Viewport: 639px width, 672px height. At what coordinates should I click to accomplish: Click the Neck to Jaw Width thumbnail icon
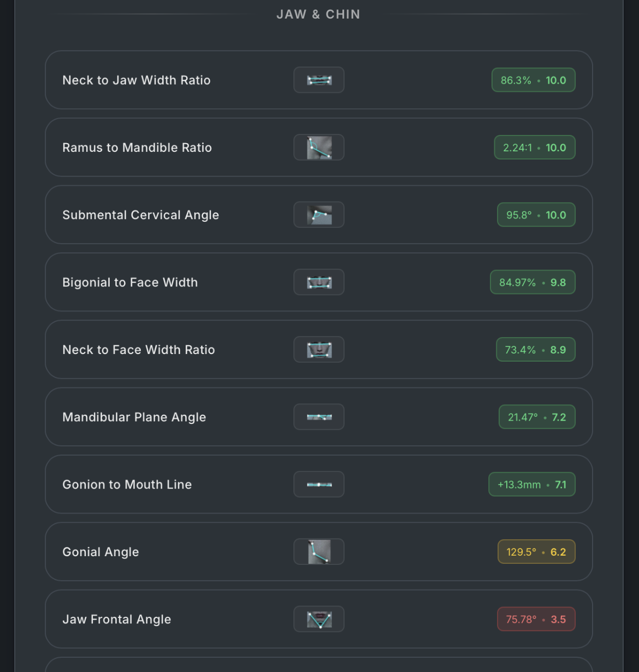(319, 80)
